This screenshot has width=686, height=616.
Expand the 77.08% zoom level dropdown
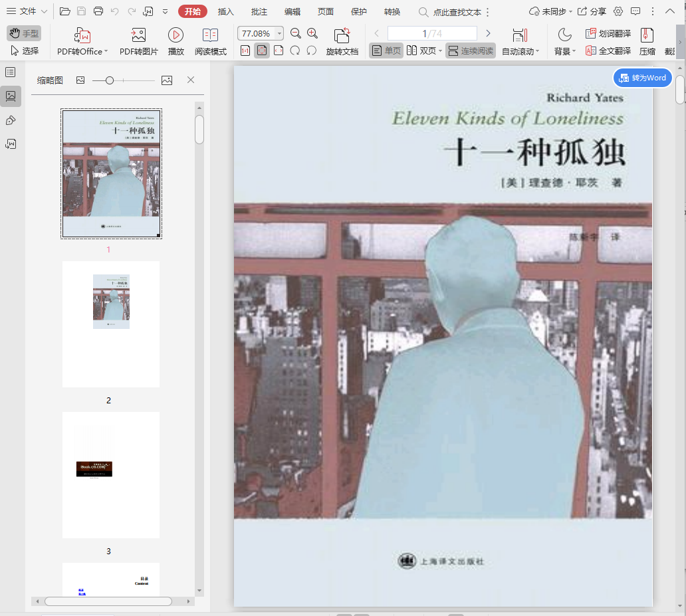pos(279,34)
